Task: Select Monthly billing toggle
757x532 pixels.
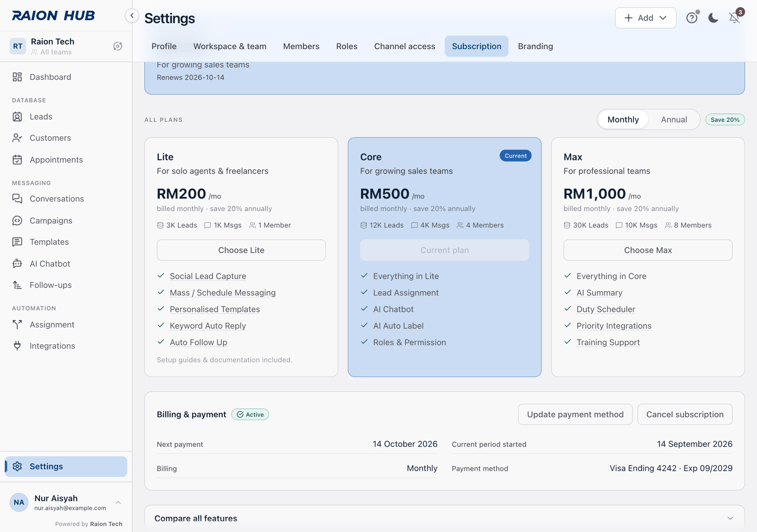Action: [623, 120]
